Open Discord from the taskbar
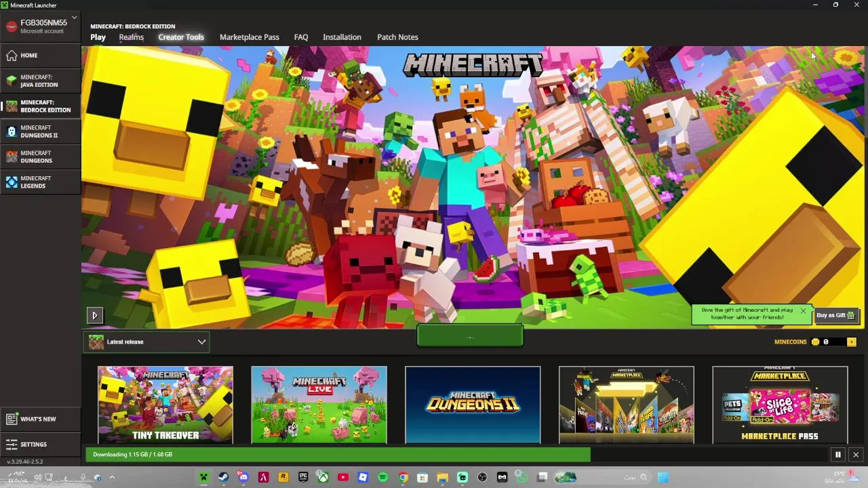This screenshot has width=868, height=488. 243,477
